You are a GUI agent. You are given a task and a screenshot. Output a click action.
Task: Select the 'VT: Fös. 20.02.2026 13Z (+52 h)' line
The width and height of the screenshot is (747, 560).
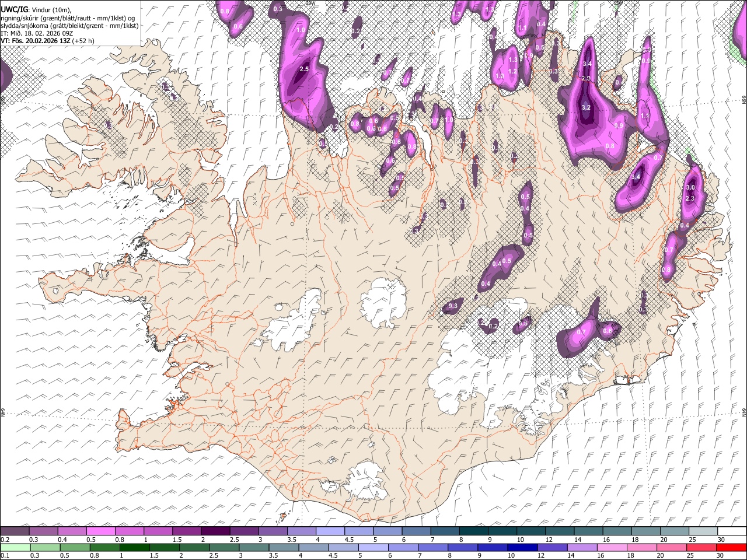[x=47, y=41]
